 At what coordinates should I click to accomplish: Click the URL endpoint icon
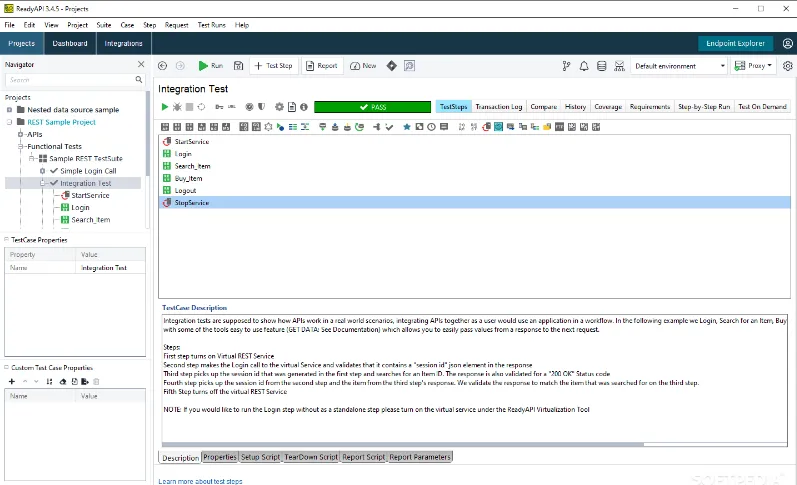tap(232, 107)
